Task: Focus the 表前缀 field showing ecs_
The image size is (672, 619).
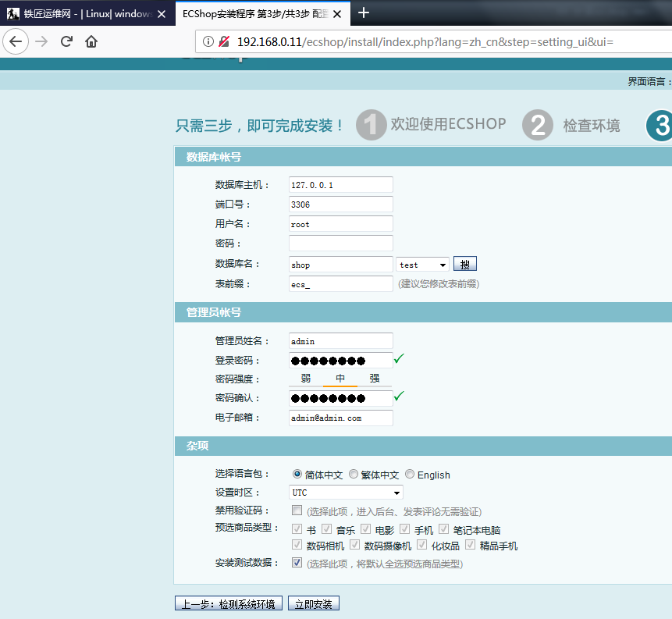Action: coord(341,284)
